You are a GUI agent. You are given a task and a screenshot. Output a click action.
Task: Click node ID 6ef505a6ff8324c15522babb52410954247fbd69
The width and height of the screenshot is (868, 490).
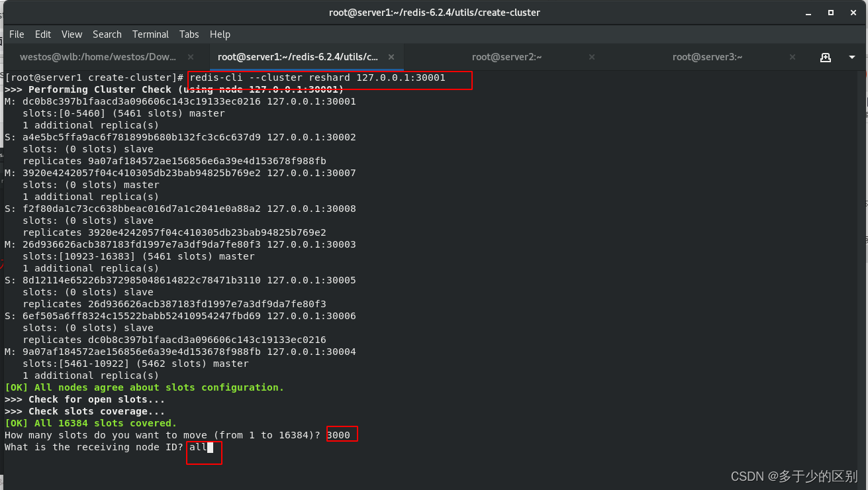(x=142, y=316)
